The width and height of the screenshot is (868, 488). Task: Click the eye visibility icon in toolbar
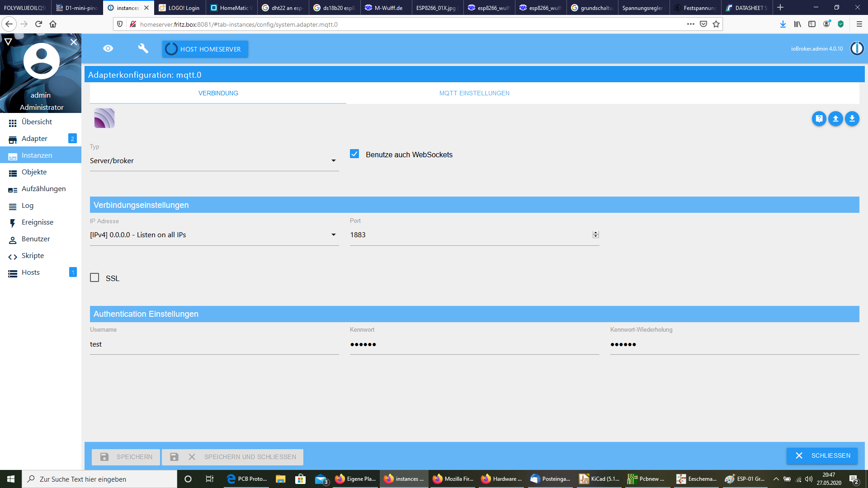[x=108, y=48]
